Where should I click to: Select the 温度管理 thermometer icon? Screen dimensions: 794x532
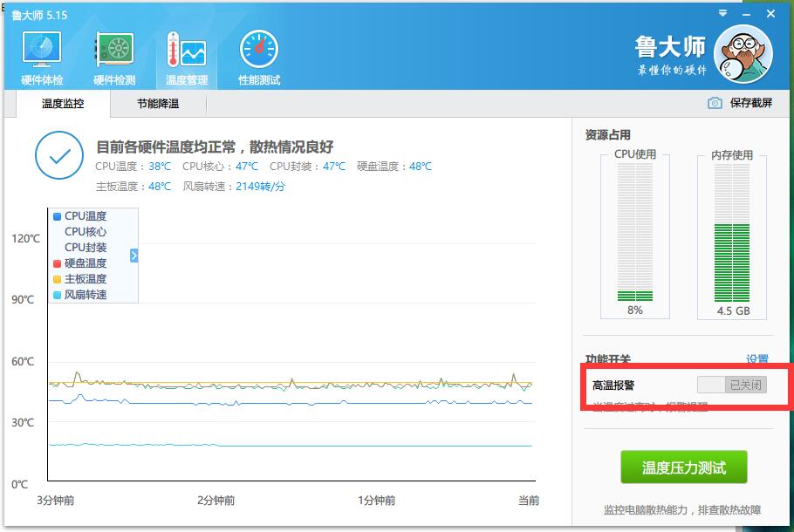tap(187, 50)
